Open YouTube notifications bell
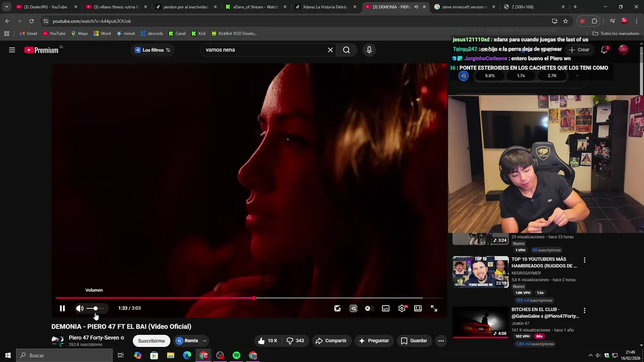The image size is (644, 362). (604, 50)
